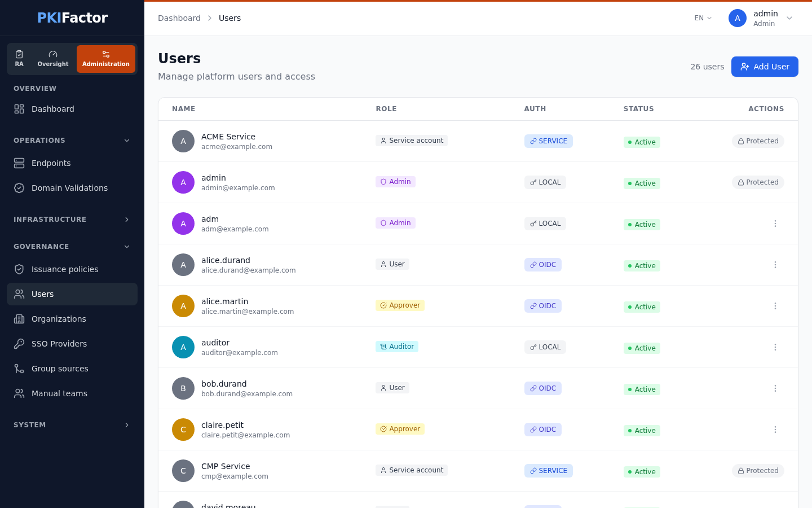The width and height of the screenshot is (812, 508).
Task: Click the Add User button
Action: 765,67
